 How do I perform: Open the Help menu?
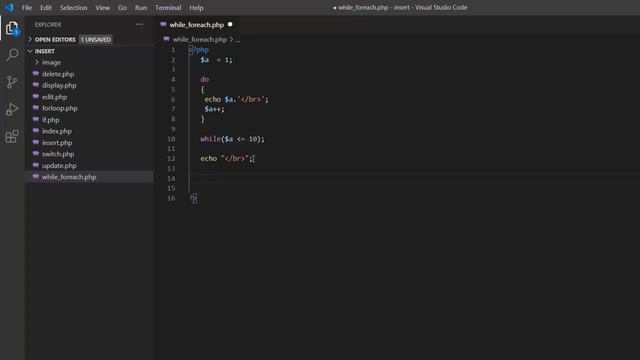(196, 8)
